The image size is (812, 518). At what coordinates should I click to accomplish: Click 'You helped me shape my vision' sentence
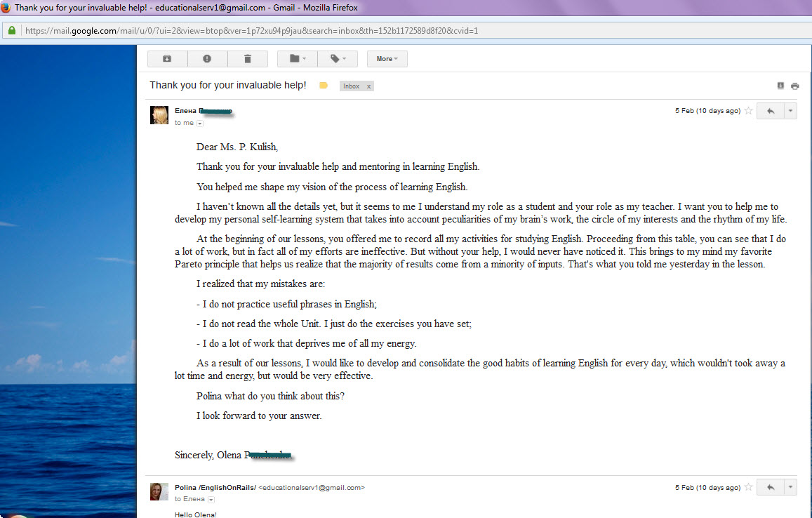pos(332,187)
